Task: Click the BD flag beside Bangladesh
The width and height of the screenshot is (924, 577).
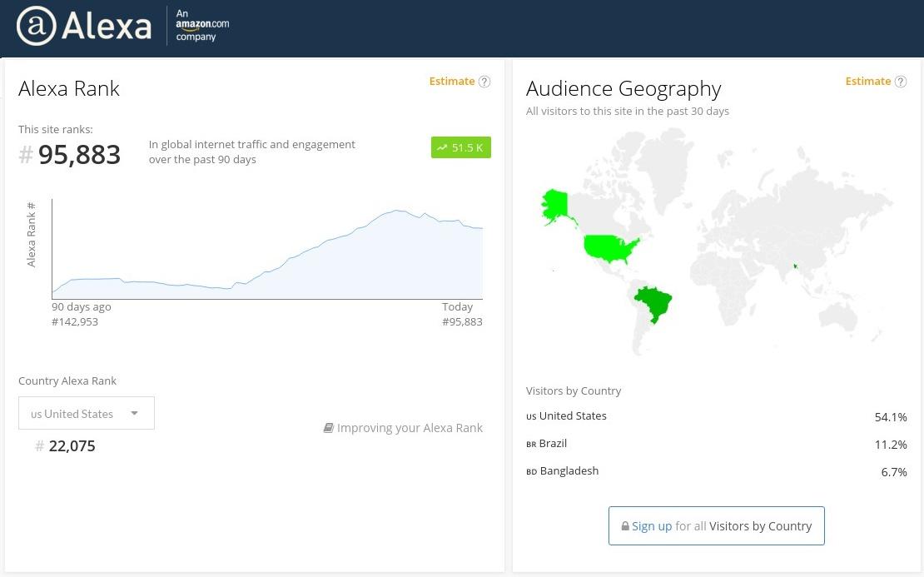Action: pyautogui.click(x=531, y=471)
